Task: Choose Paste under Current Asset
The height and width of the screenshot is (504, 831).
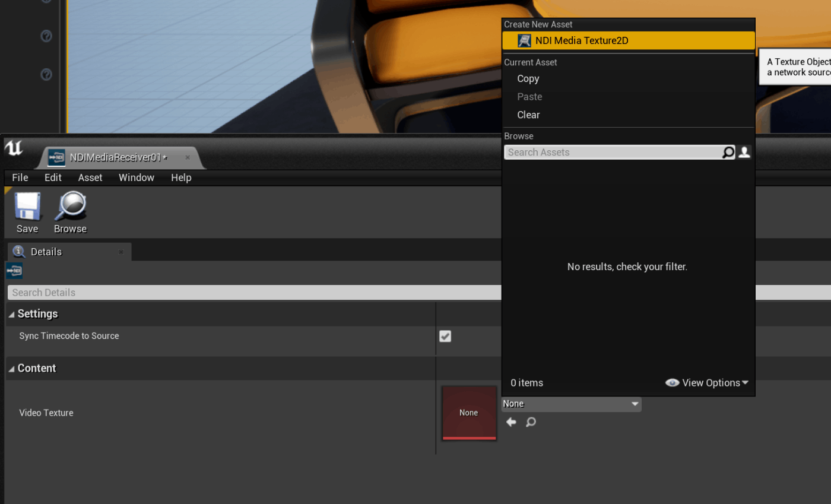Action: click(529, 97)
